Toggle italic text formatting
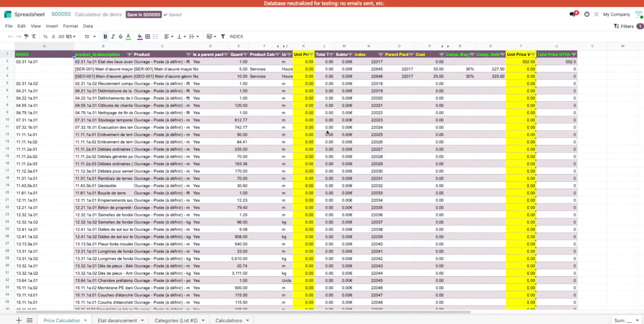Screen dimensions: 644x324 [113, 37]
